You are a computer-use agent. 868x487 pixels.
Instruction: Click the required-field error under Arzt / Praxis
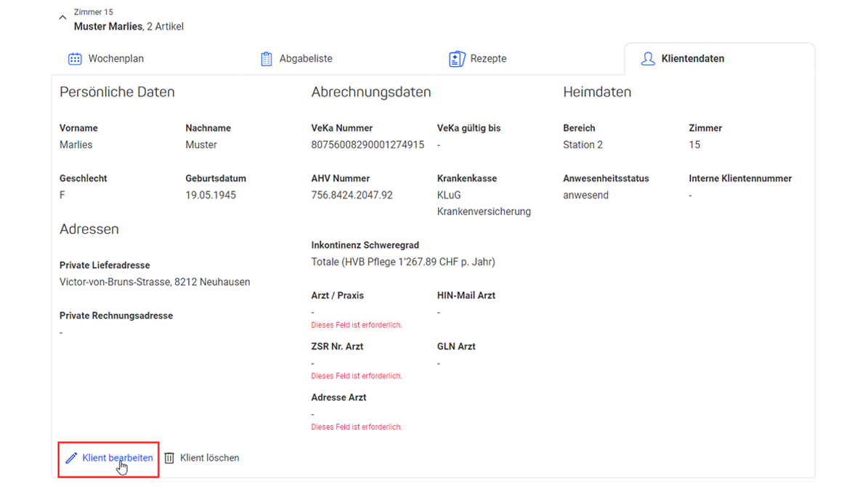(357, 325)
